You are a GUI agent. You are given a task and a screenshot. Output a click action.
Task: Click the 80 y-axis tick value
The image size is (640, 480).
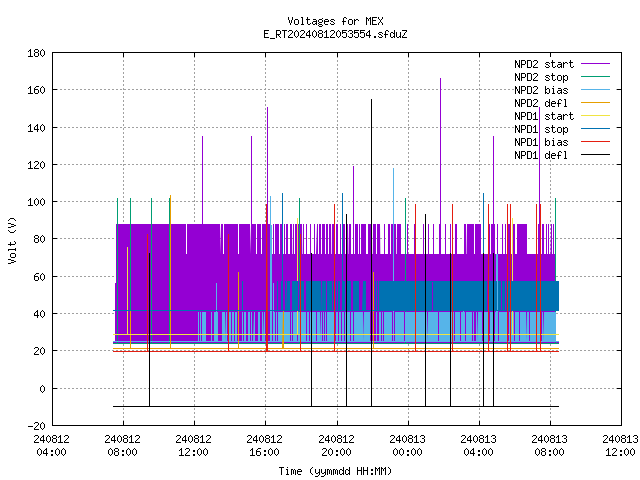coord(39,239)
